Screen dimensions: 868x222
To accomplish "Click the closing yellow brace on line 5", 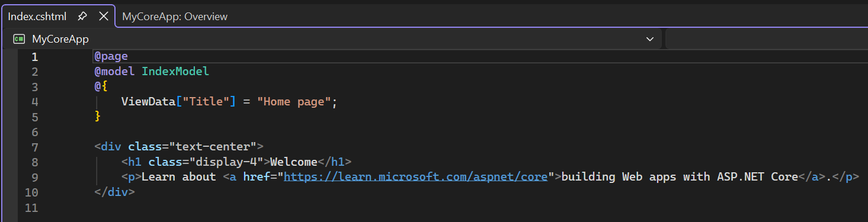I will (x=98, y=117).
